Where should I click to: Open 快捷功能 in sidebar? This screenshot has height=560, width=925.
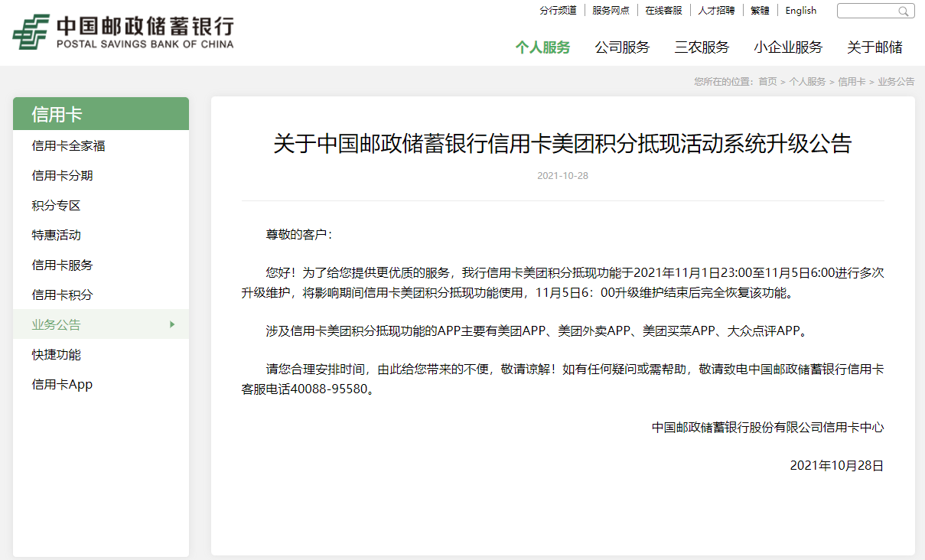pos(101,354)
